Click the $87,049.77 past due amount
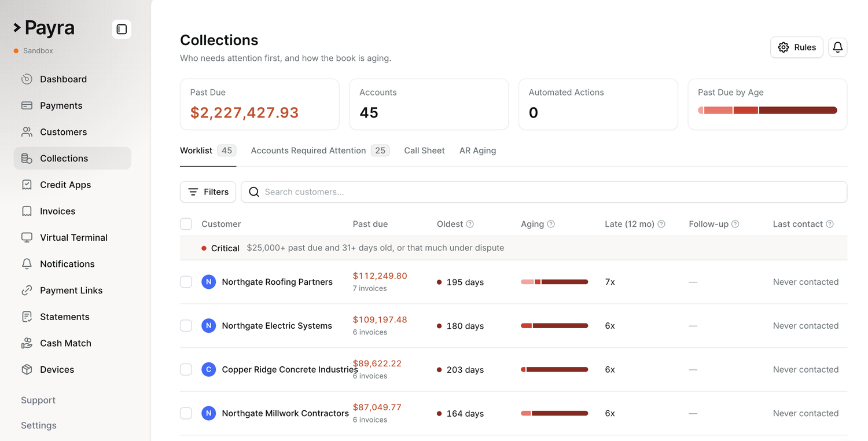Screen dimensions: 868x441 377,407
